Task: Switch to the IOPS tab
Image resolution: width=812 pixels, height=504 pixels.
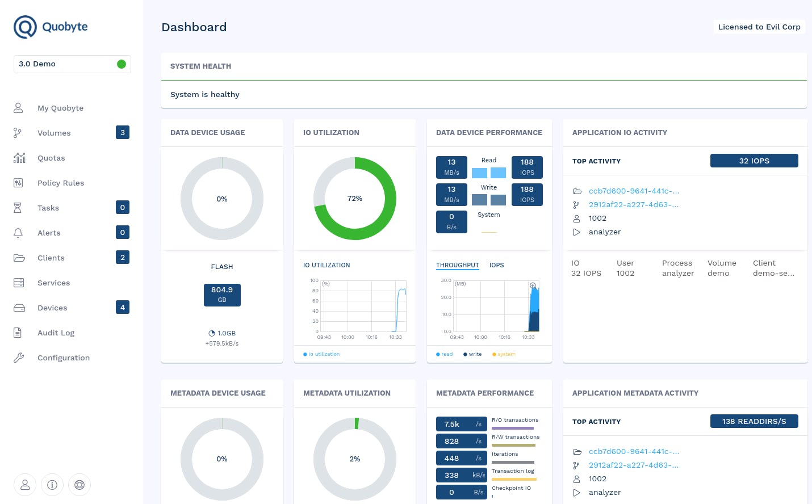Action: coord(497,265)
